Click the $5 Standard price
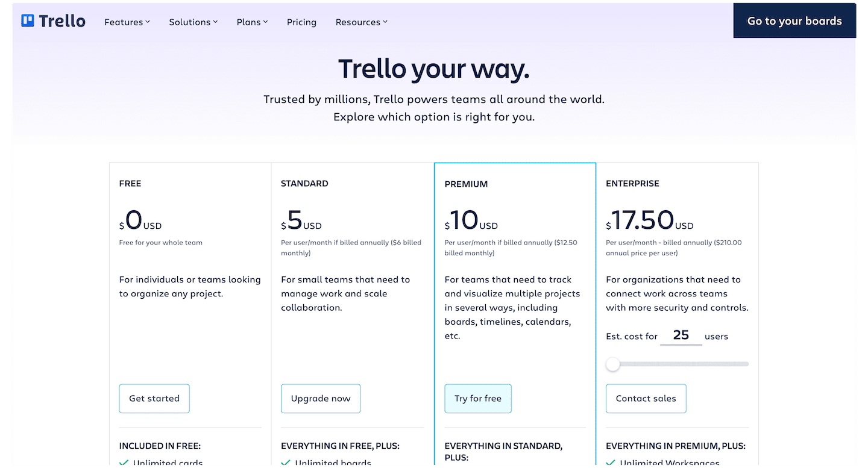Image resolution: width=868 pixels, height=468 pixels. pyautogui.click(x=301, y=220)
